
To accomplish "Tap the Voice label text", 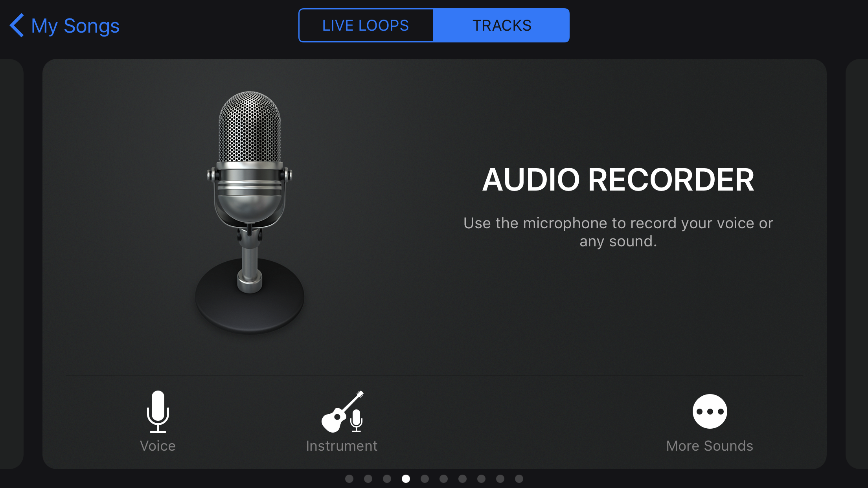I will click(158, 446).
